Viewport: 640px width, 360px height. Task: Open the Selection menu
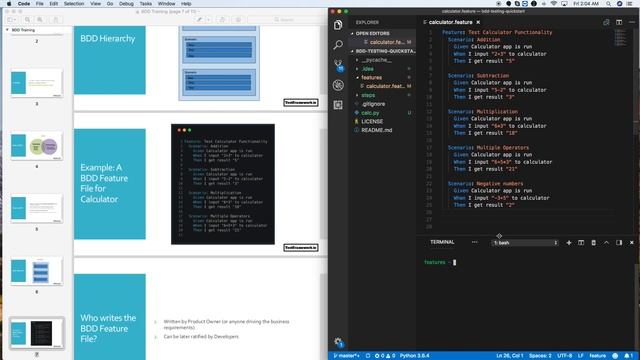pyautogui.click(x=74, y=3)
